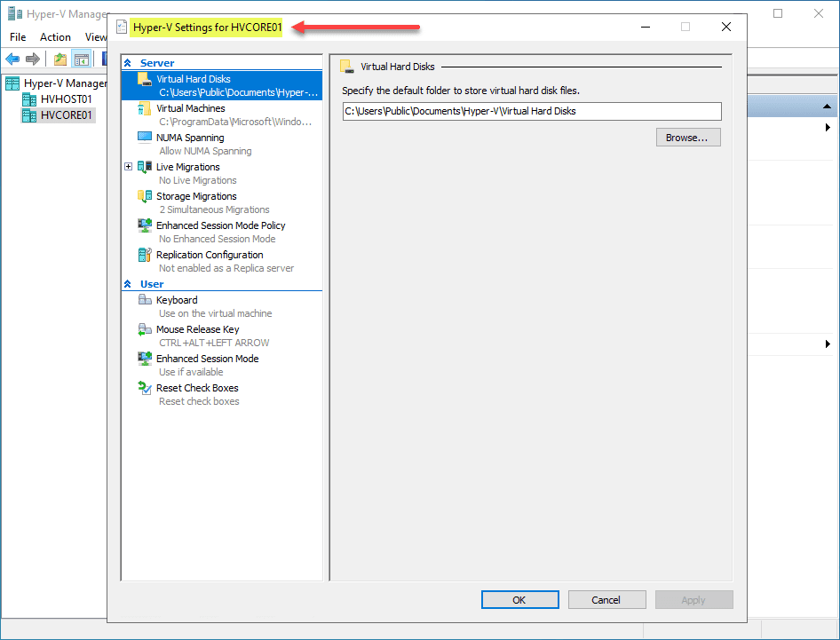Maximize the Hyper-V Manager window
This screenshot has height=640, width=840.
click(x=778, y=13)
